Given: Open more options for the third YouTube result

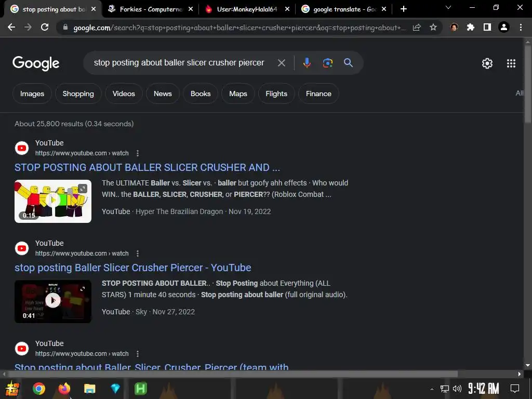Looking at the screenshot, I should 137,354.
